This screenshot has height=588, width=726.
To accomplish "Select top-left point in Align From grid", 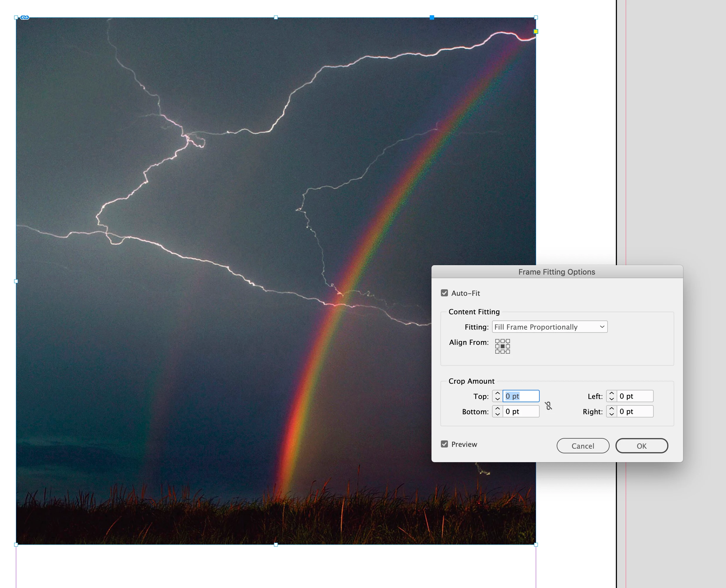I will [x=497, y=341].
